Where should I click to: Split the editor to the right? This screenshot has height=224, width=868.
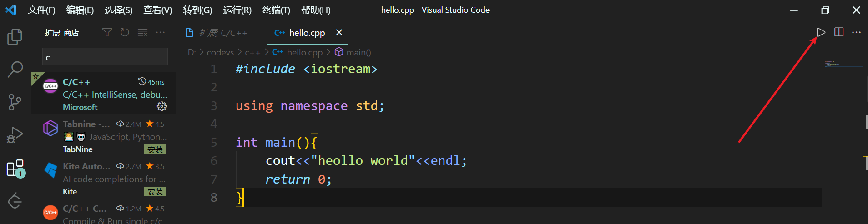839,32
